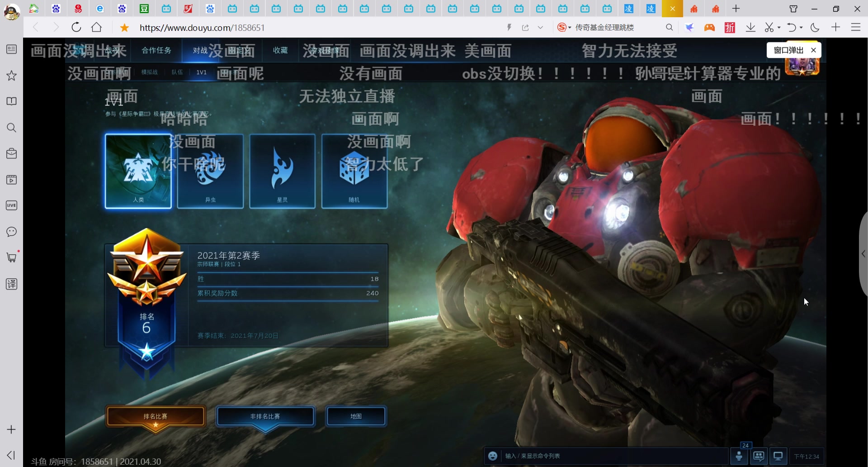Choose the unranked 非排名比赛 button

coord(265,416)
